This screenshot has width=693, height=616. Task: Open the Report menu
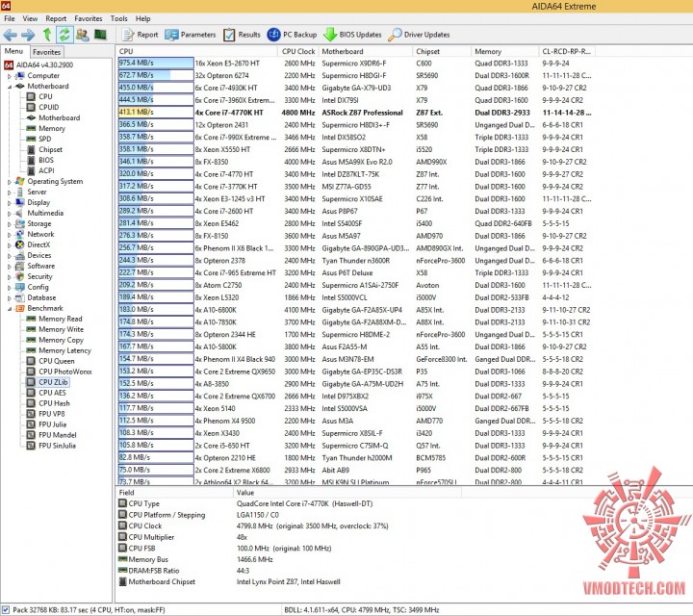click(x=56, y=18)
